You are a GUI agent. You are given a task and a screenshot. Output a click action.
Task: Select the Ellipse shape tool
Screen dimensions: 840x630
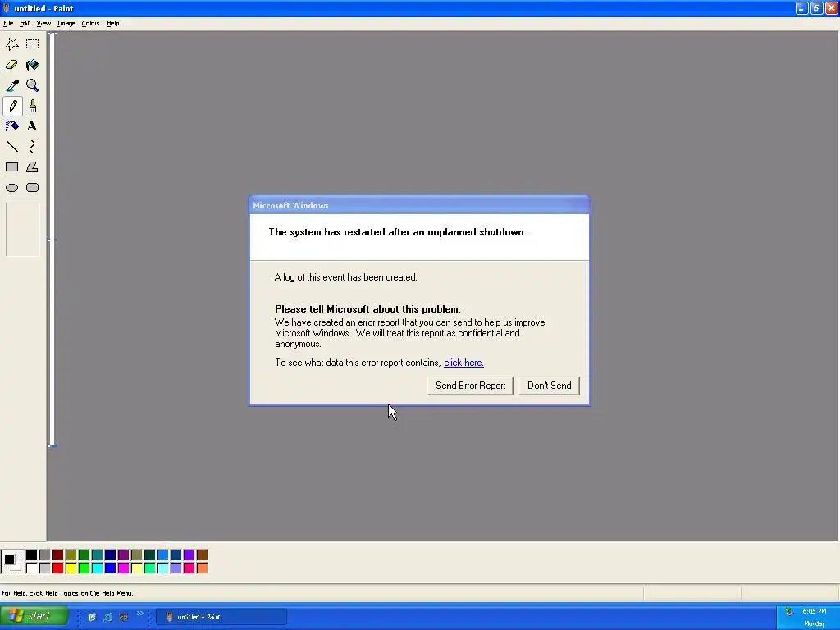[11, 188]
